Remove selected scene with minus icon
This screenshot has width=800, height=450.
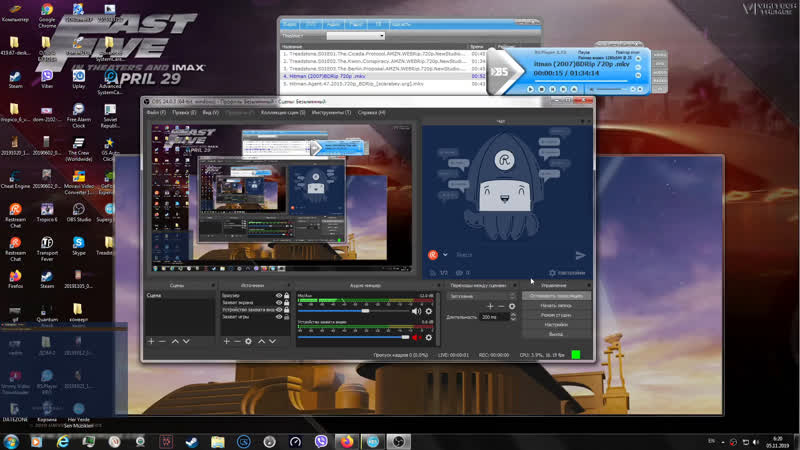tap(162, 341)
